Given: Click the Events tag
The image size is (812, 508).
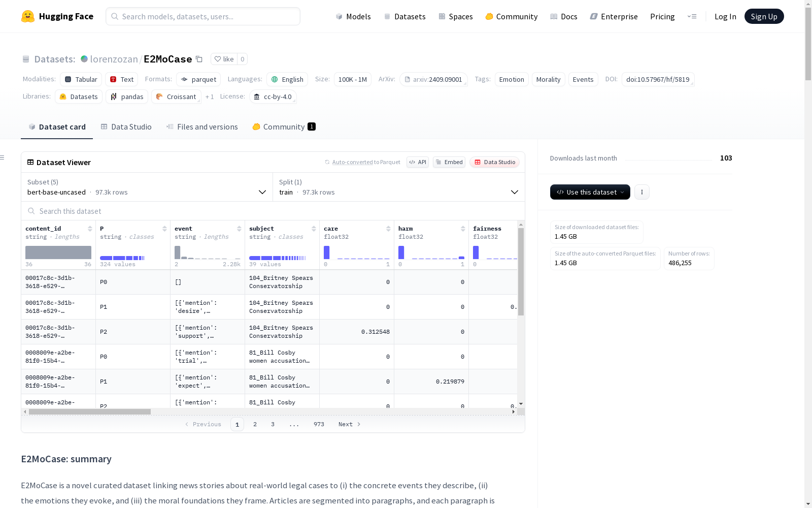Looking at the screenshot, I should (x=583, y=79).
